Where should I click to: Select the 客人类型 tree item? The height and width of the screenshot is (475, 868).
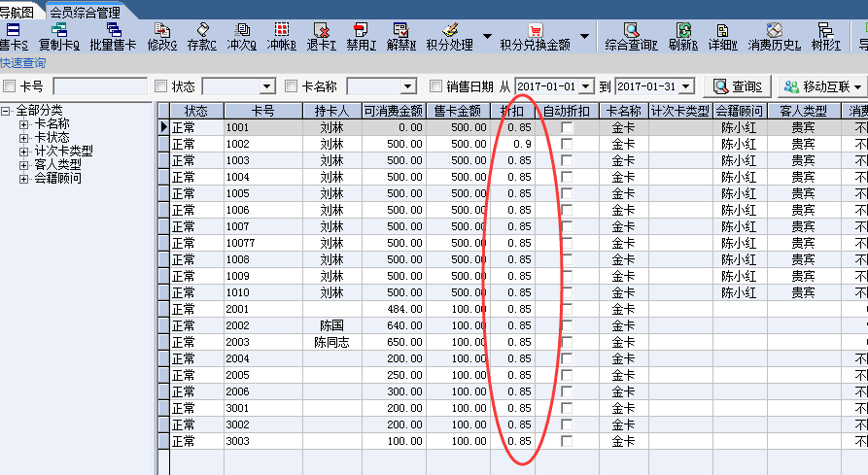pos(57,165)
